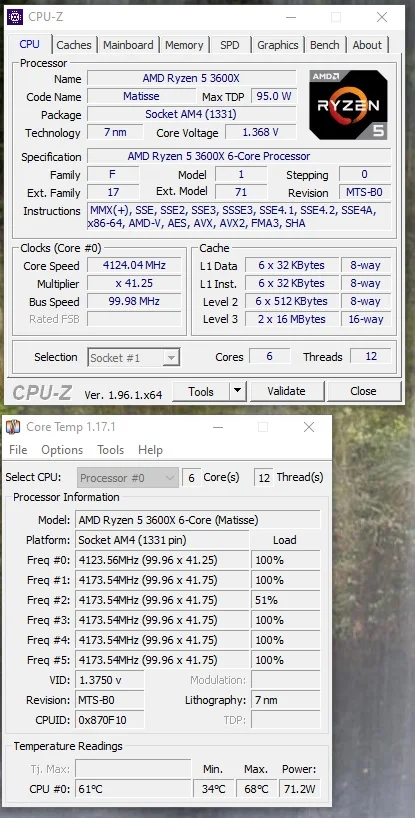Viewport: 415px width, 818px height.
Task: Click the CPU #0 temperature 61°C
Action: click(133, 789)
